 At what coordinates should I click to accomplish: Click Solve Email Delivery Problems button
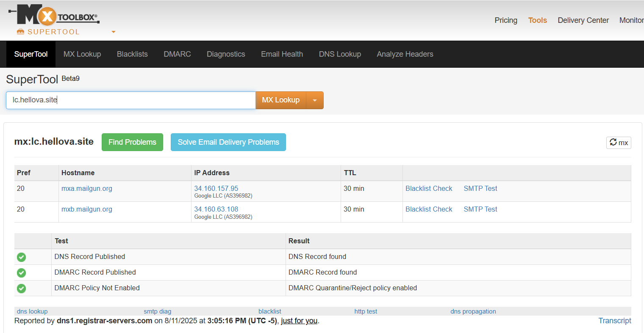pyautogui.click(x=228, y=142)
